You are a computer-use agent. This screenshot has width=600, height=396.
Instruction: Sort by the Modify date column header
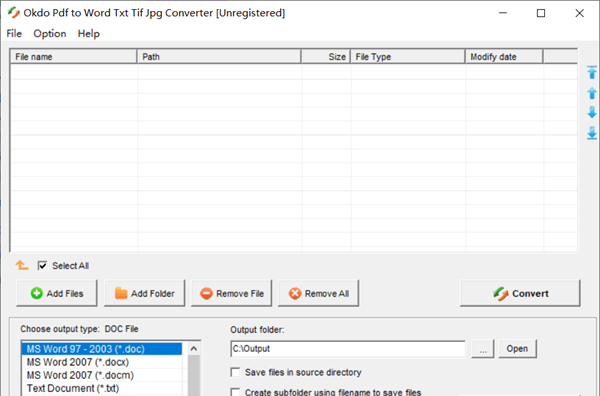click(x=504, y=57)
